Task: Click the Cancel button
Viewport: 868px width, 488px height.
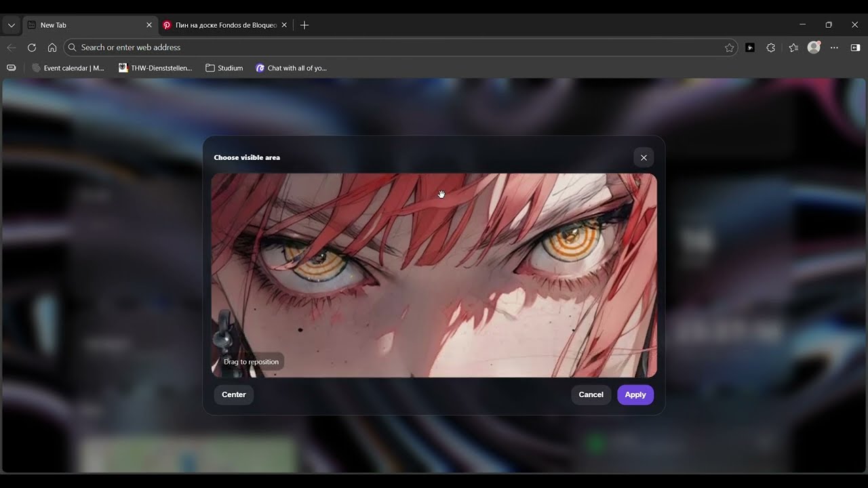Action: (x=591, y=394)
